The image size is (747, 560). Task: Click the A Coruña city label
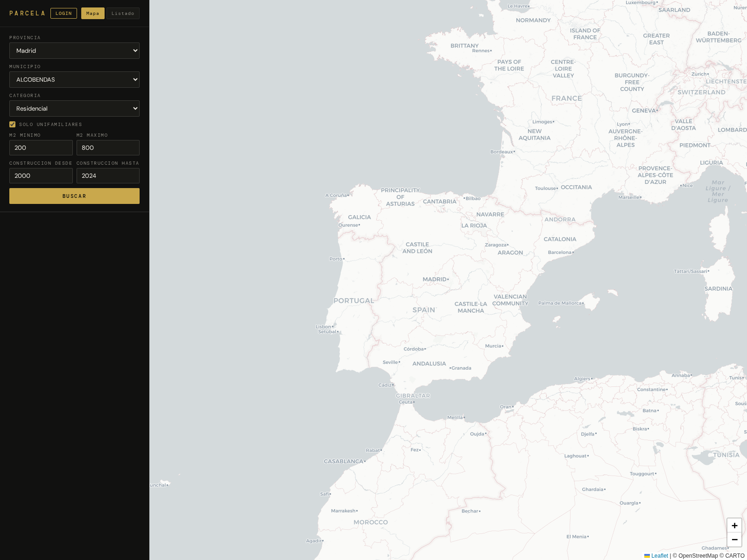point(336,195)
